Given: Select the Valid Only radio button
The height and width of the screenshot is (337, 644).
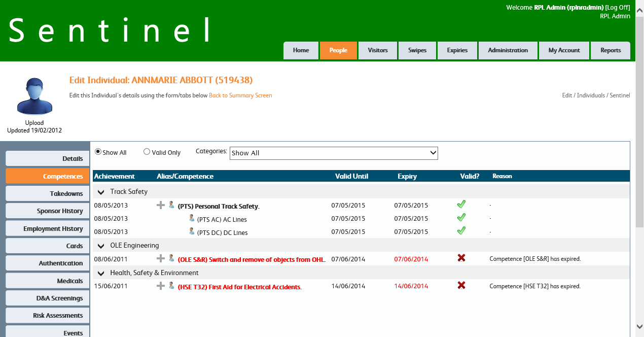Looking at the screenshot, I should click(x=147, y=152).
